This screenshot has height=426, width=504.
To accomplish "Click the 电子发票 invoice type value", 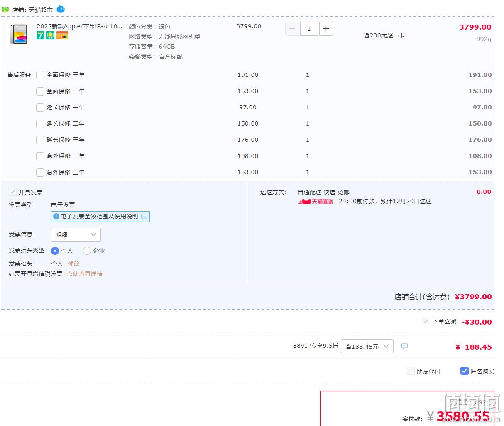I will point(63,205).
